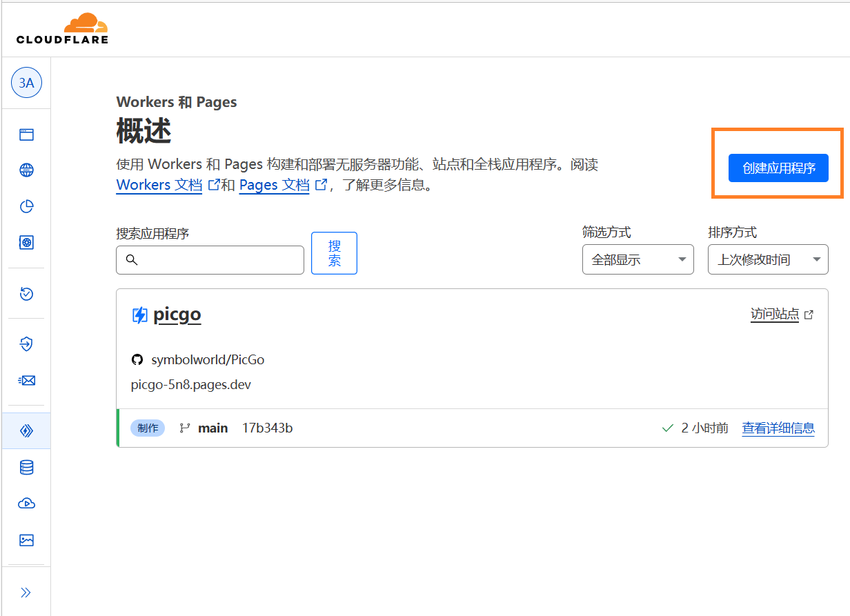Open Images picture icon in sidebar
This screenshot has height=616, width=850.
click(26, 540)
